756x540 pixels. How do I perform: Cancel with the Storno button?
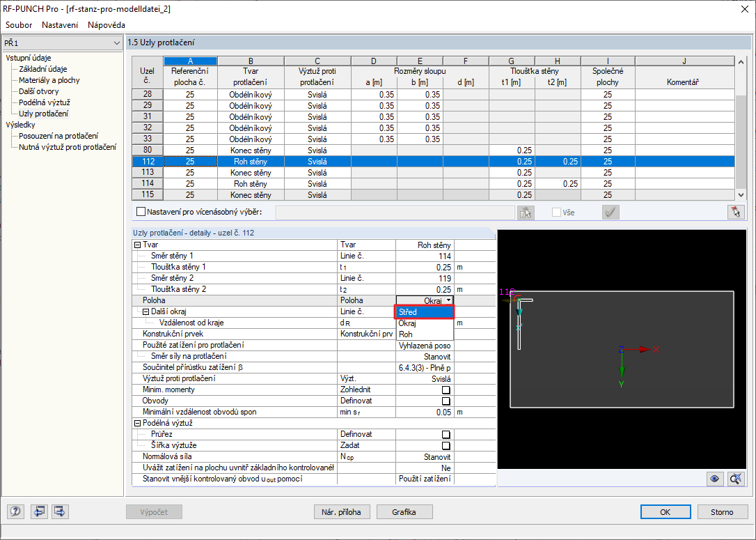[x=722, y=512]
